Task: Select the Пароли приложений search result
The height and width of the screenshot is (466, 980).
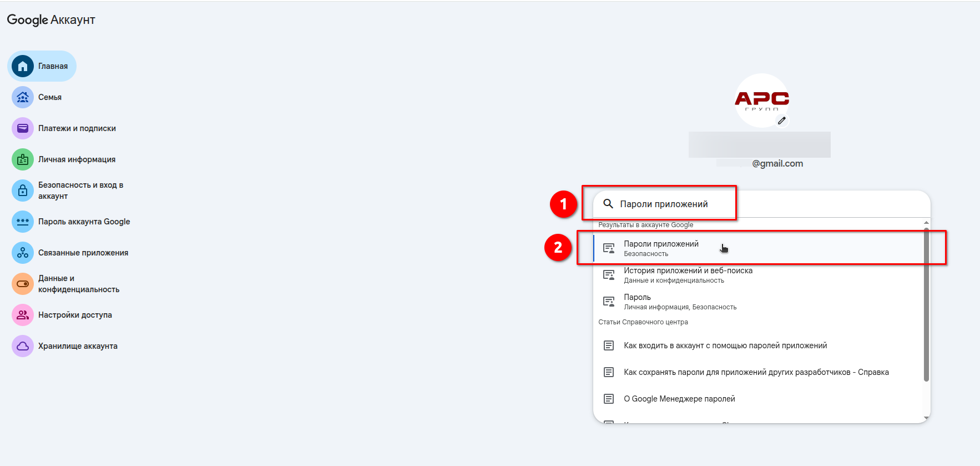Action: tap(759, 248)
